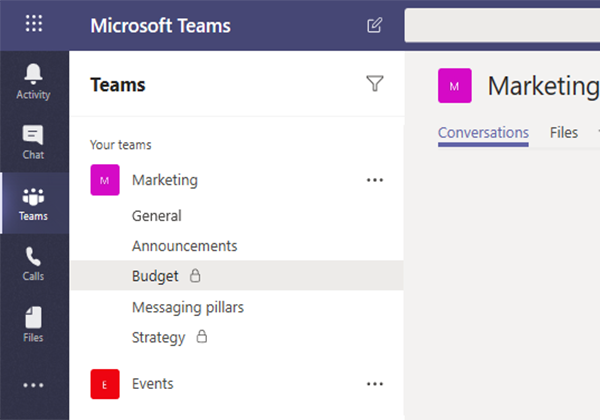The image size is (600, 420).
Task: Click the lock icon beside Budget
Action: point(195,275)
